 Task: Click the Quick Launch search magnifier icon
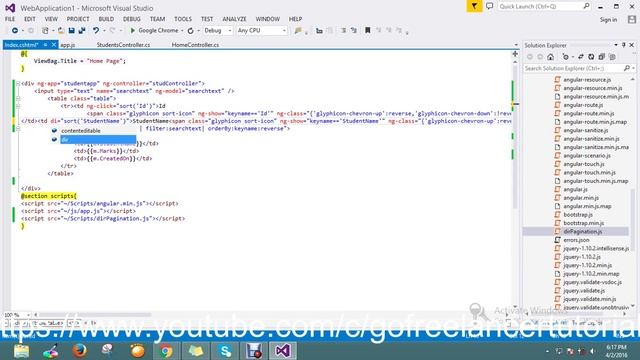tap(586, 6)
